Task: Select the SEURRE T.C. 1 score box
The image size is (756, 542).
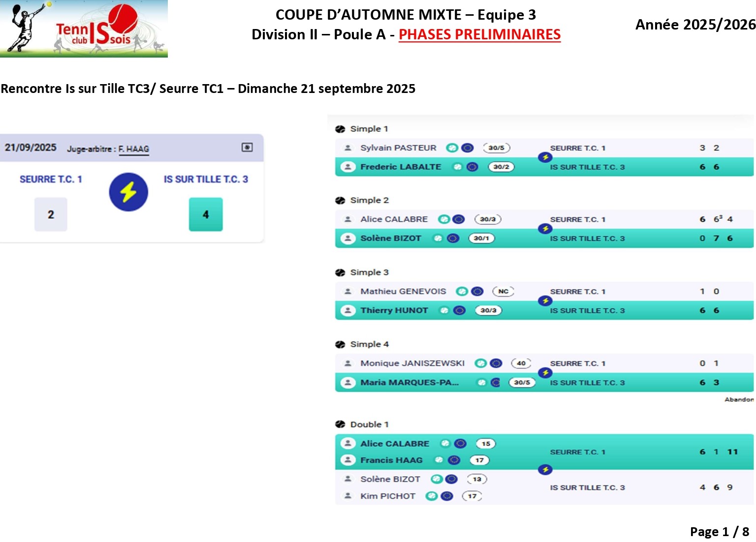Action: (x=51, y=214)
